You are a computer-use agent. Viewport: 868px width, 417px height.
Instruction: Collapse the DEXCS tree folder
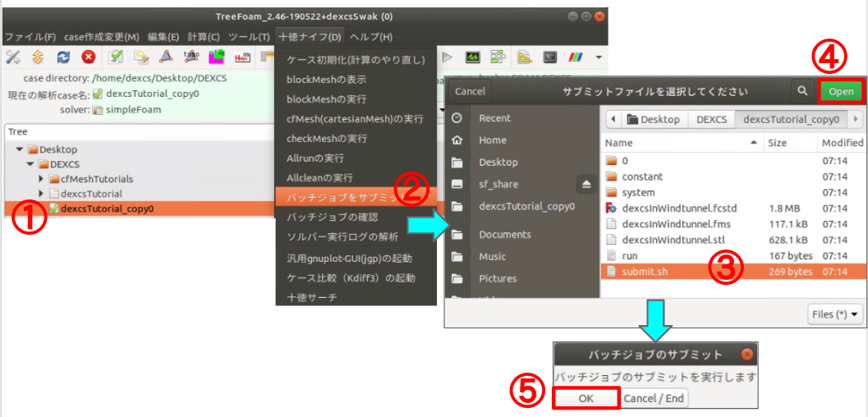pos(30,164)
